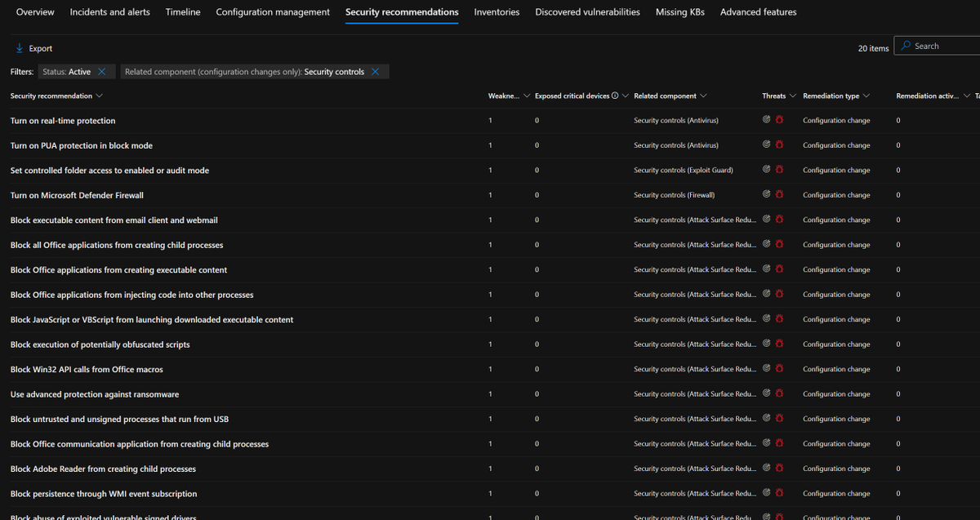Click the target icon for ransomware protection row
The image size is (980, 520).
point(767,393)
